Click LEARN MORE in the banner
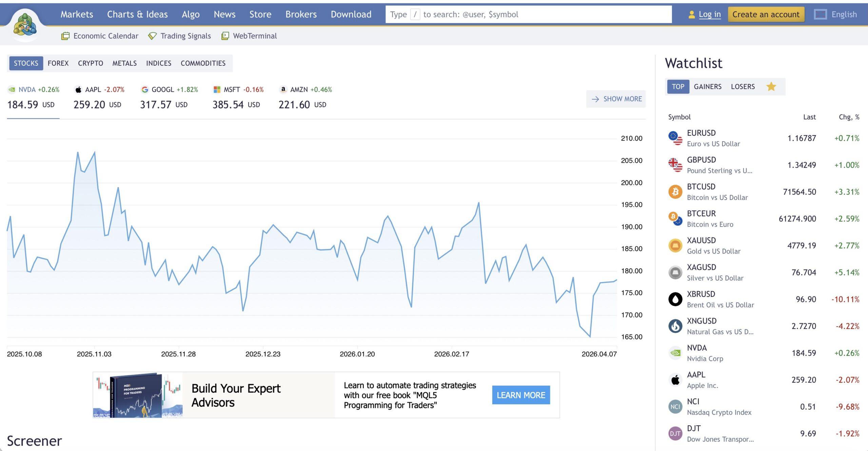The width and height of the screenshot is (868, 451). point(521,395)
